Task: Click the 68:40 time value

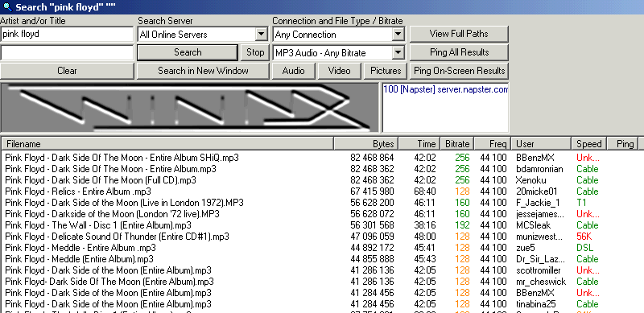Action: [x=425, y=192]
